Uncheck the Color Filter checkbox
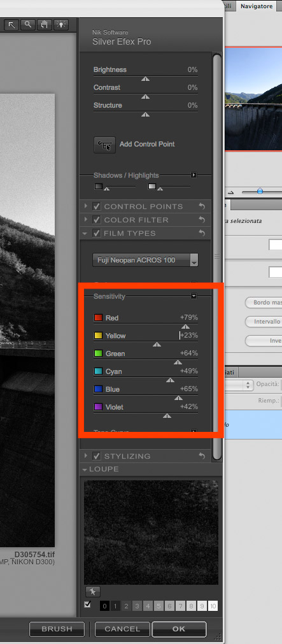The image size is (282, 644). tap(97, 220)
